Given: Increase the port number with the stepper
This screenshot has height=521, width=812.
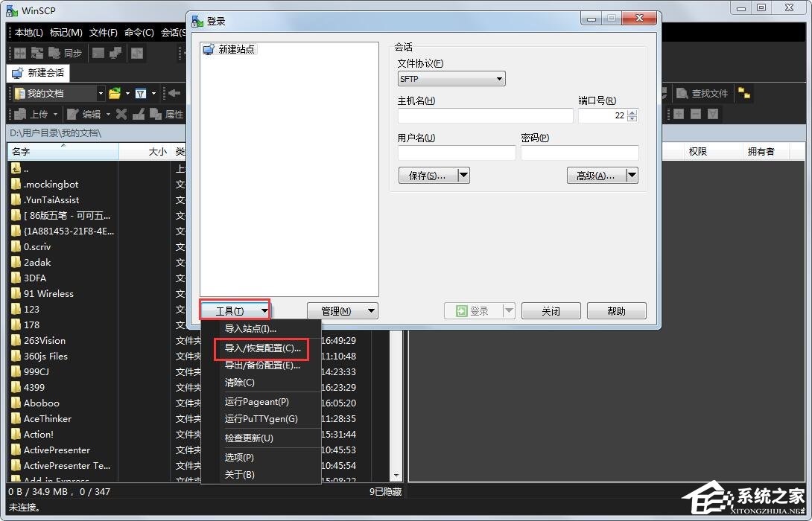Looking at the screenshot, I should pos(632,112).
